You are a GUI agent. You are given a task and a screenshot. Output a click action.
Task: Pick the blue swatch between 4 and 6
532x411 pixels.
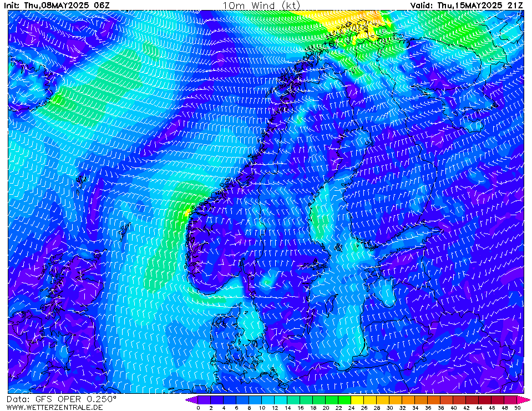(230, 400)
